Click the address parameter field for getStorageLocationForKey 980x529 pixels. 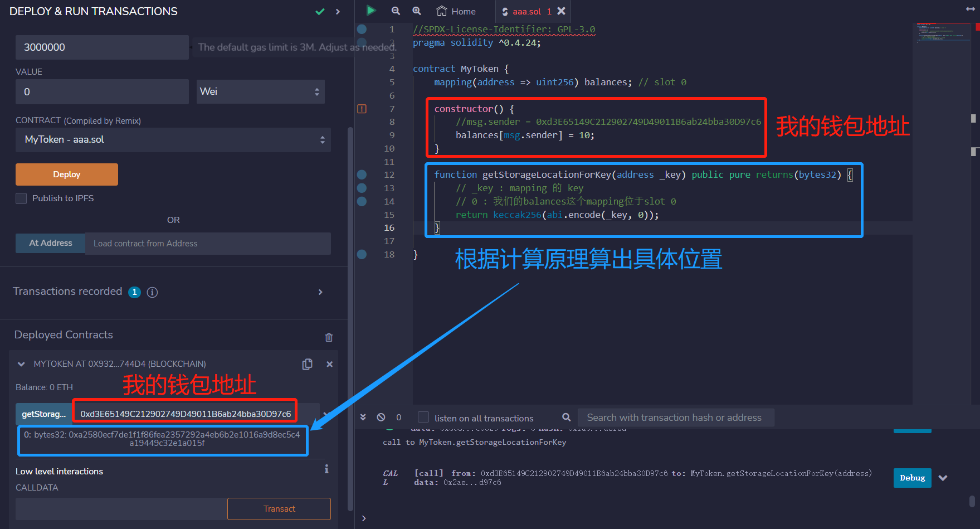pyautogui.click(x=185, y=414)
